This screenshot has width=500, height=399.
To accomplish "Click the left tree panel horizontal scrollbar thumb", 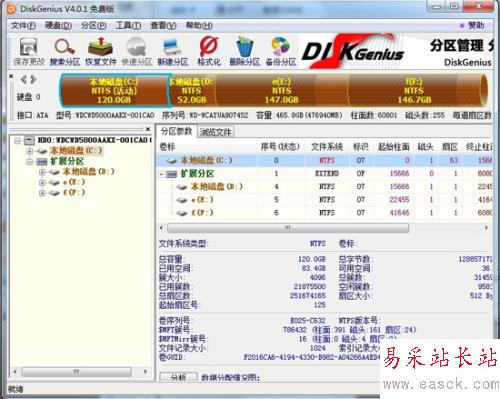I will click(76, 371).
